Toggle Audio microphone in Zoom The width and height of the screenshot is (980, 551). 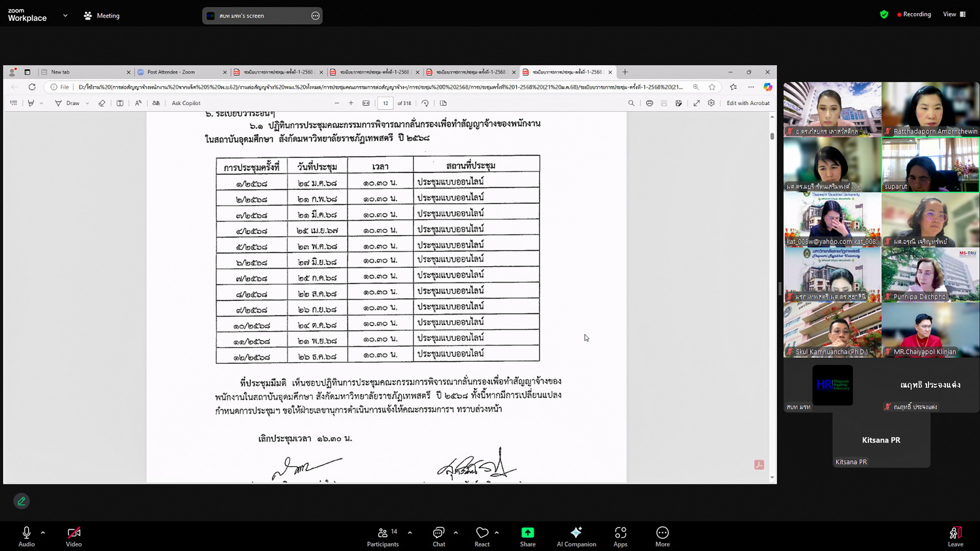(x=27, y=536)
